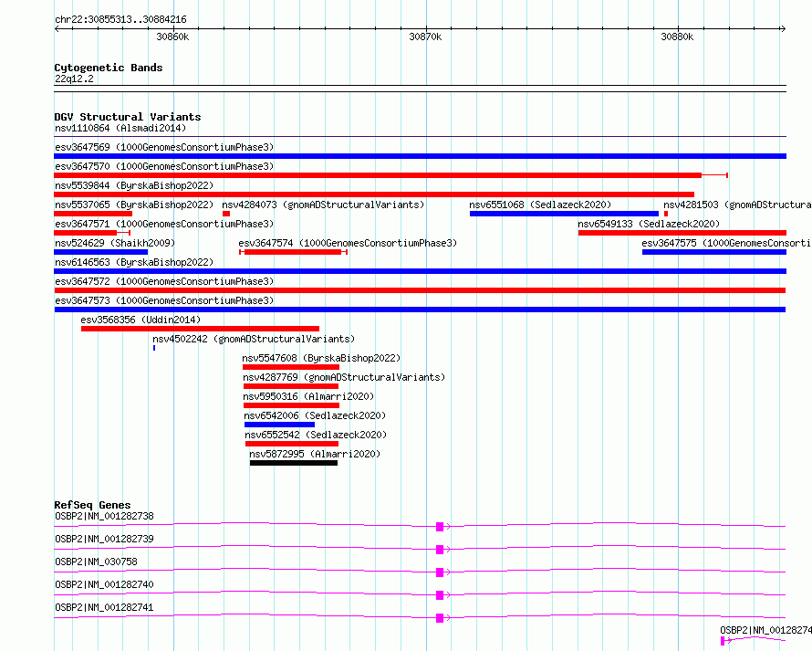Viewport: 812px width, 651px height.
Task: Click the red bar of esv3568356
Action: [x=201, y=329]
